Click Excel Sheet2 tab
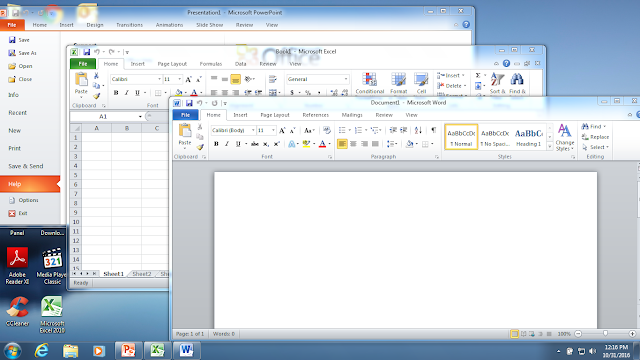640x360 pixels. [x=142, y=274]
